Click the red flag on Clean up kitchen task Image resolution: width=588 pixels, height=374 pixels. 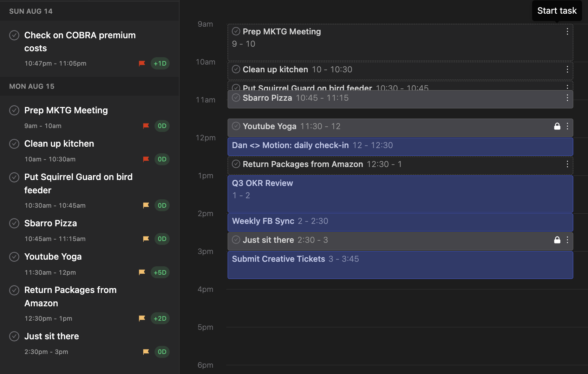(x=146, y=159)
